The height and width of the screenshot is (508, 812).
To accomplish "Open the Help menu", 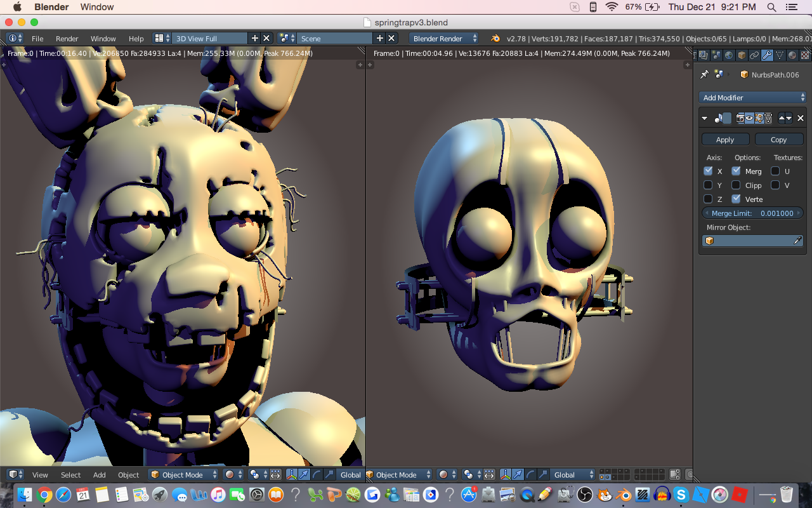I will click(x=136, y=39).
